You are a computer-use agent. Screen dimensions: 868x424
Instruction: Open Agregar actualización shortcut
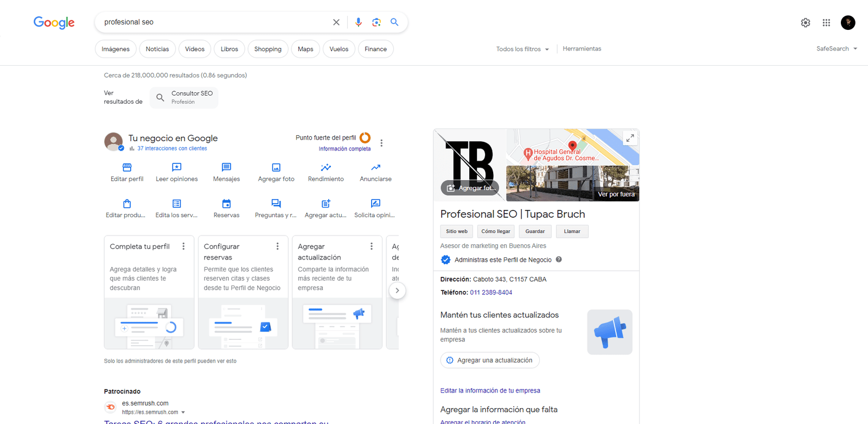pos(326,209)
